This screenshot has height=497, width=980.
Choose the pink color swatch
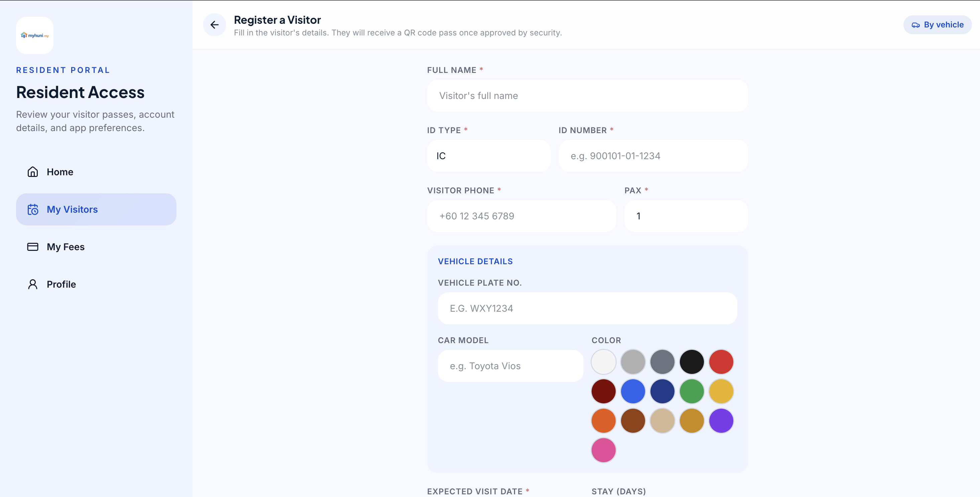coord(603,450)
